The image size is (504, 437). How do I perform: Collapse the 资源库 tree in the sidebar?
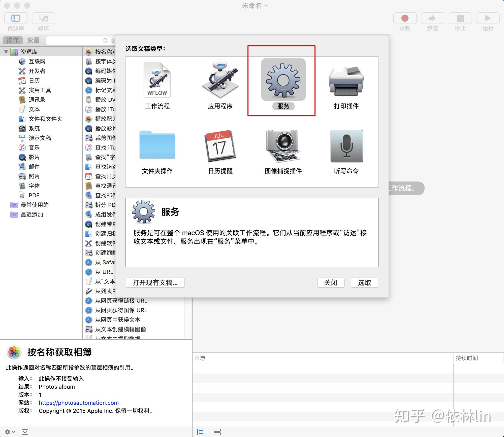pos(6,51)
